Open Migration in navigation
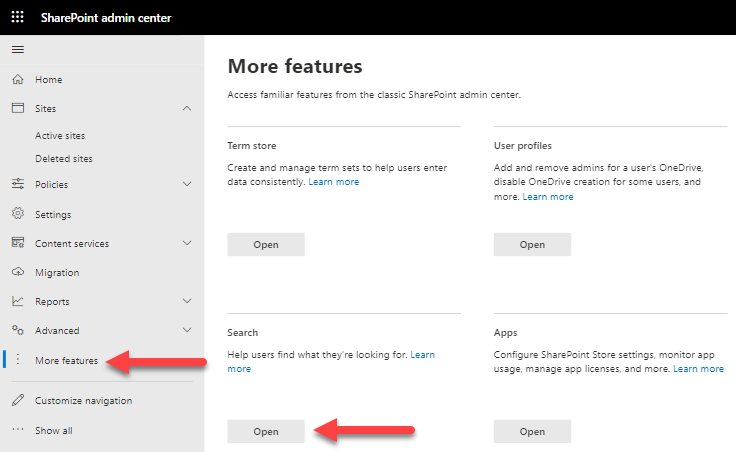Image resolution: width=736 pixels, height=452 pixels. 57,273
